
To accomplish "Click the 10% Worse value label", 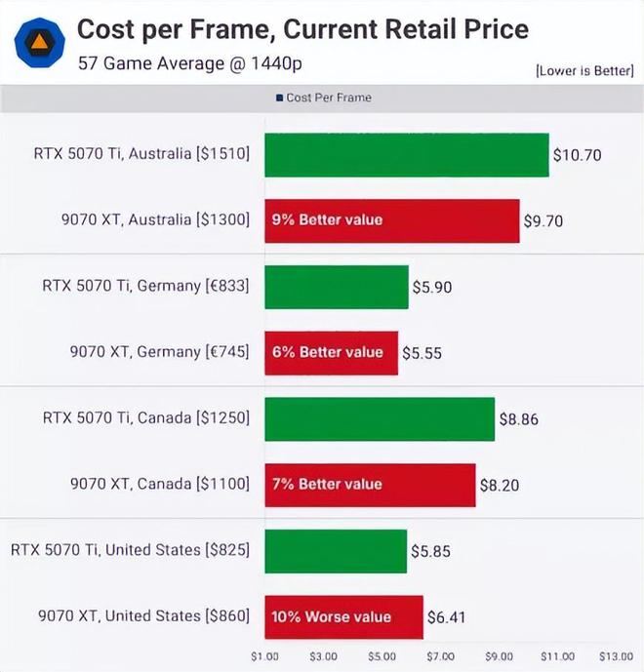I will pos(332,616).
